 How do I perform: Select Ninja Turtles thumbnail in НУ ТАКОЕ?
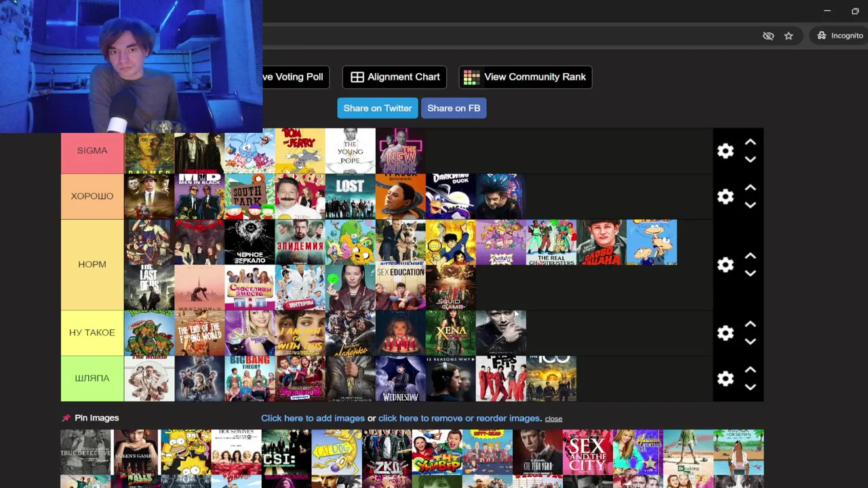(149, 333)
